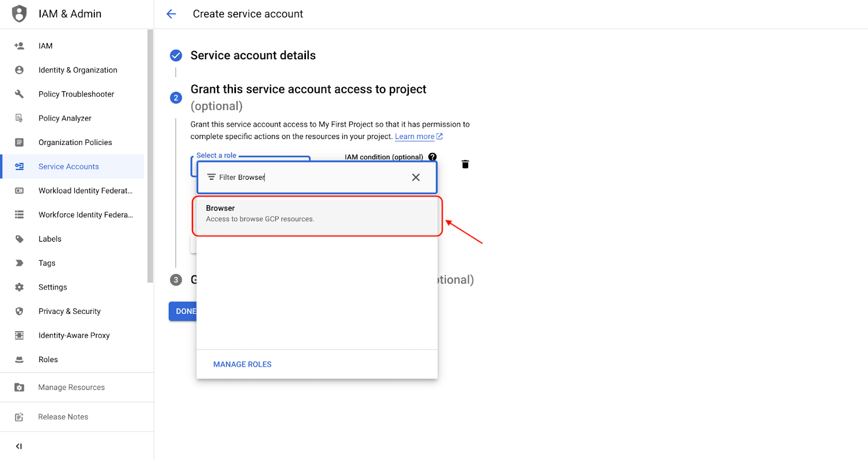
Task: Click the filter icon in the role search box
Action: pyautogui.click(x=212, y=178)
